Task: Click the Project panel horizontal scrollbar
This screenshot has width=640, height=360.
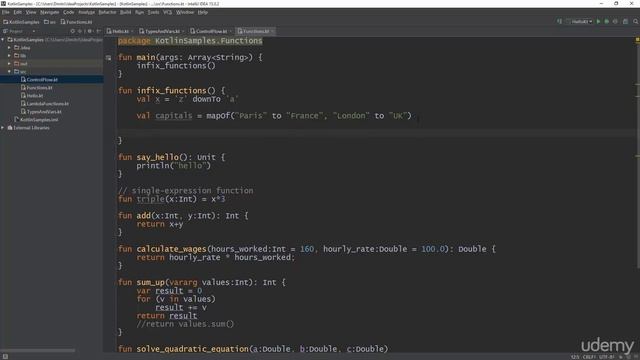Action: click(38, 350)
